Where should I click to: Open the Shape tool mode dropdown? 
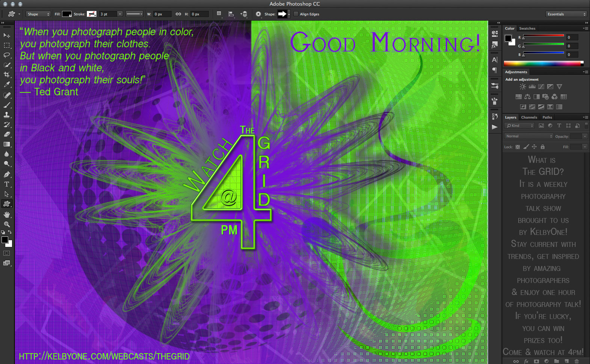coord(38,14)
